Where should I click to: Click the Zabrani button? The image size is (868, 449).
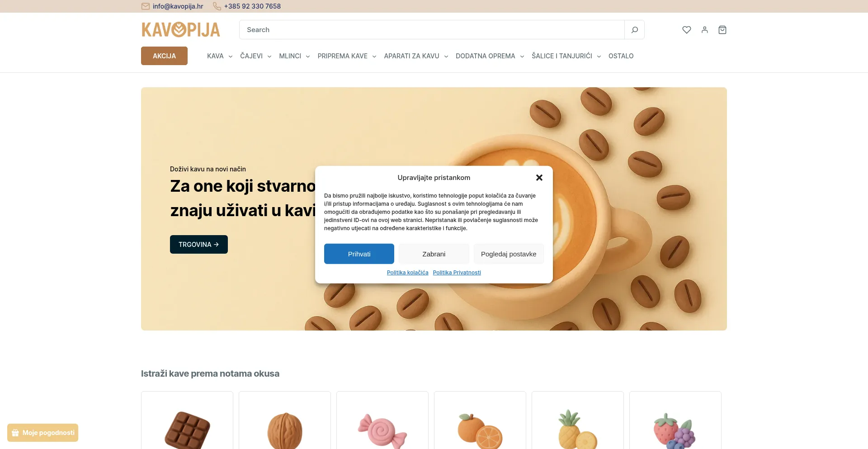[x=434, y=254]
